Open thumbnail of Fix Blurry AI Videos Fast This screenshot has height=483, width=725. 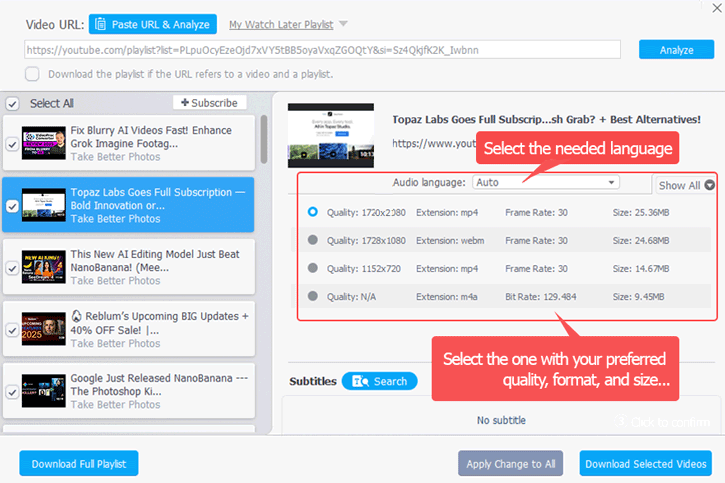tap(43, 143)
